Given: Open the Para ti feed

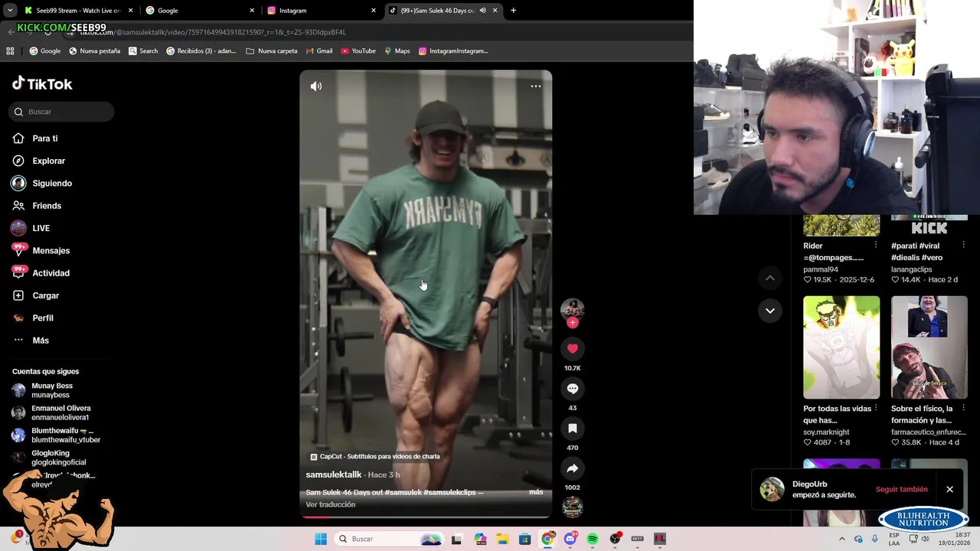Looking at the screenshot, I should pyautogui.click(x=44, y=139).
